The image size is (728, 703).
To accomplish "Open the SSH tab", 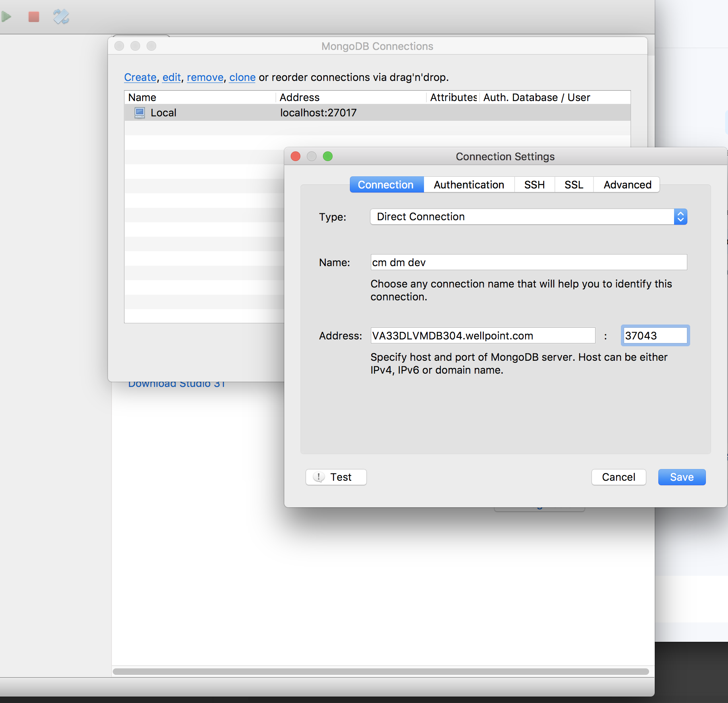I will pos(534,185).
